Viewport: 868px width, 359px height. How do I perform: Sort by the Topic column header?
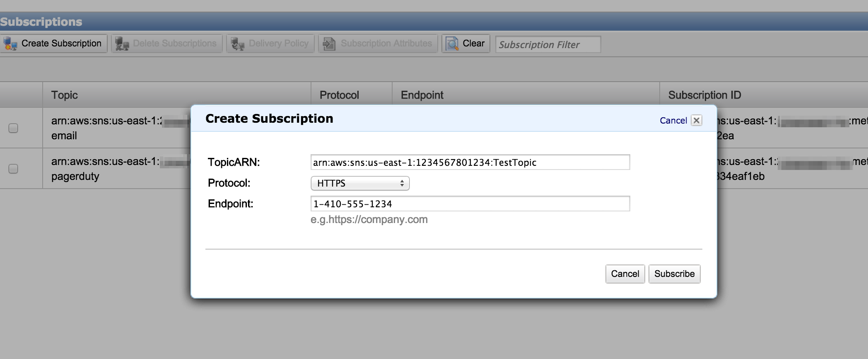pyautogui.click(x=65, y=95)
